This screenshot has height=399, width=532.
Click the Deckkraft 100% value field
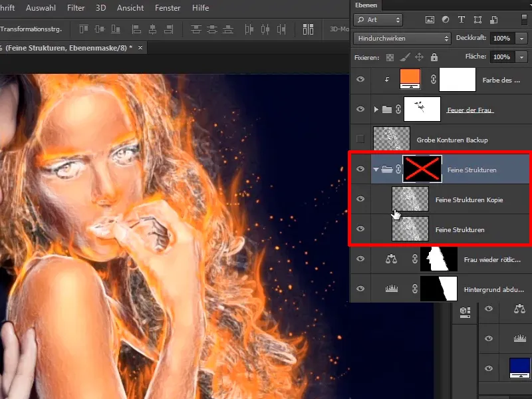pos(503,39)
